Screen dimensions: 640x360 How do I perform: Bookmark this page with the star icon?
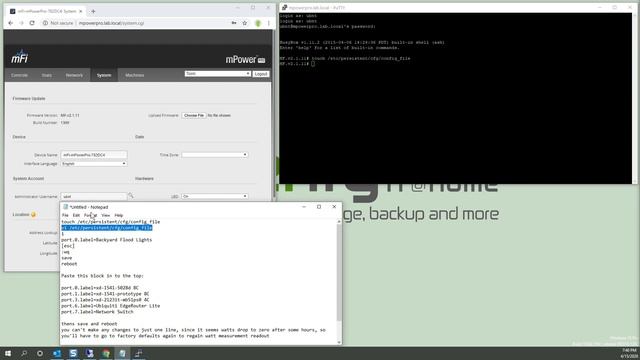pos(245,23)
